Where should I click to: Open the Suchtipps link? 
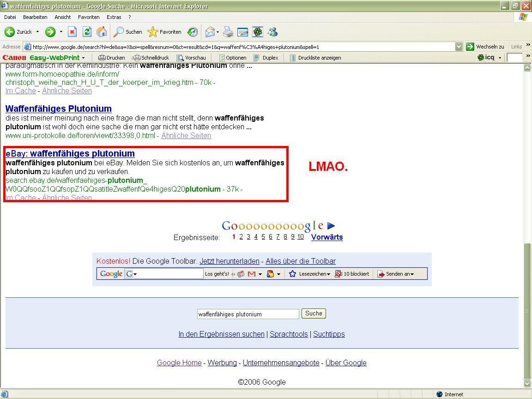tap(329, 334)
